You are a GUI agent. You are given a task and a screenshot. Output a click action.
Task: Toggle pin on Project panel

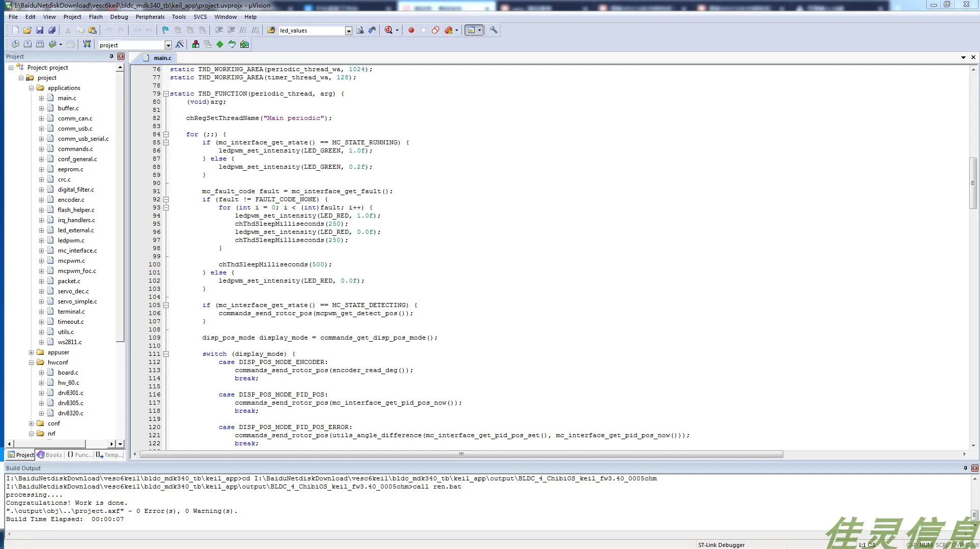(111, 56)
